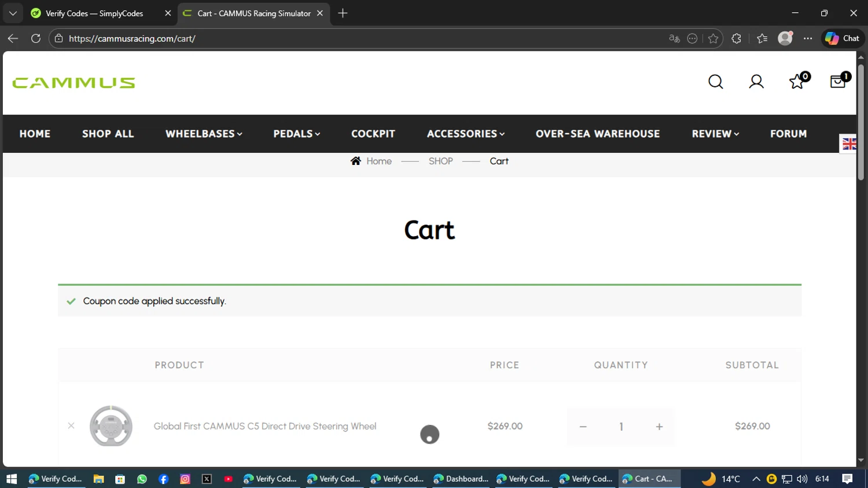This screenshot has height=488, width=868.
Task: Click the CAMMUS C5 steering wheel thumbnail
Action: pyautogui.click(x=111, y=426)
